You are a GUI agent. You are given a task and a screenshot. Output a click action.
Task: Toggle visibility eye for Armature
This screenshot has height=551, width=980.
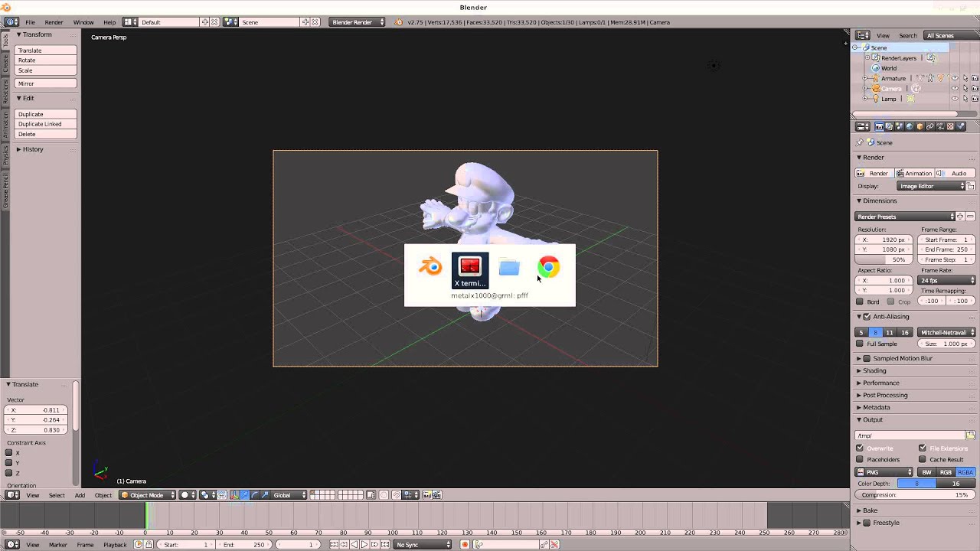[x=955, y=78]
